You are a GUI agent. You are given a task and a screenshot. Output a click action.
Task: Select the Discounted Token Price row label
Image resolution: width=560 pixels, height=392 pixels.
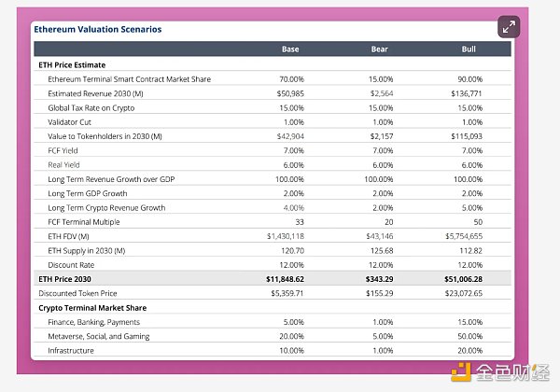click(82, 292)
